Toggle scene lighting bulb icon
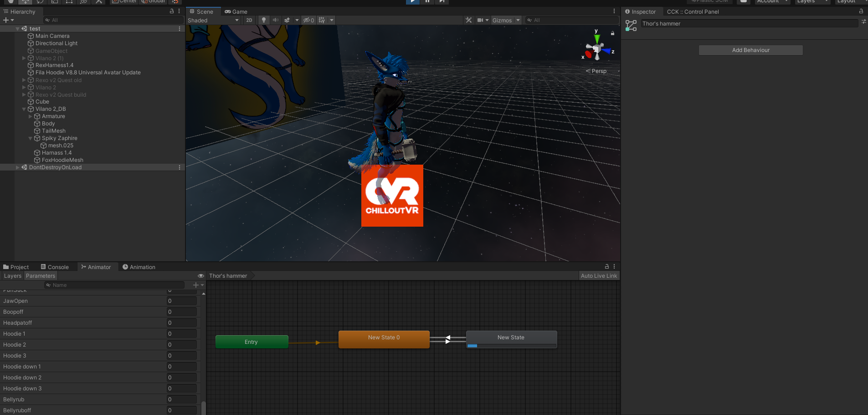This screenshot has width=868, height=415. 263,20
